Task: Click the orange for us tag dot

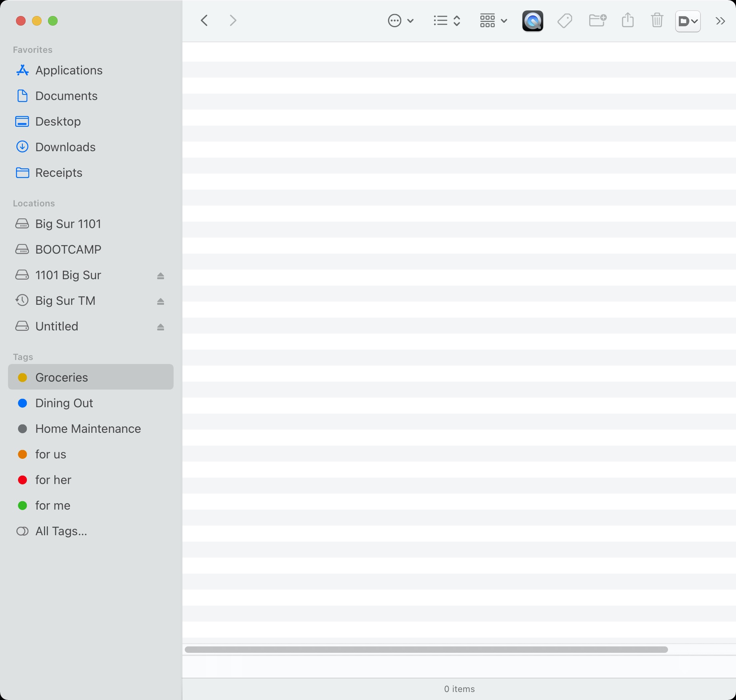Action: click(22, 454)
